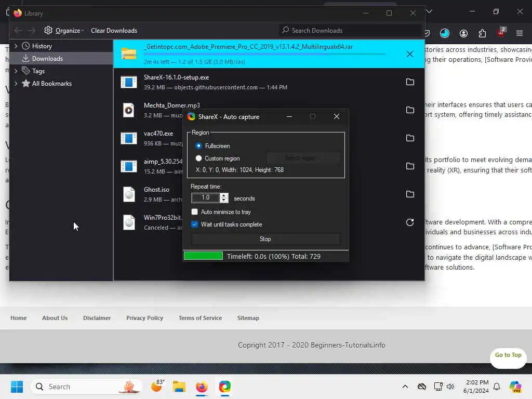This screenshot has height=399, width=532.
Task: Switch to Firefox on taskbar
Action: pyautogui.click(x=202, y=387)
